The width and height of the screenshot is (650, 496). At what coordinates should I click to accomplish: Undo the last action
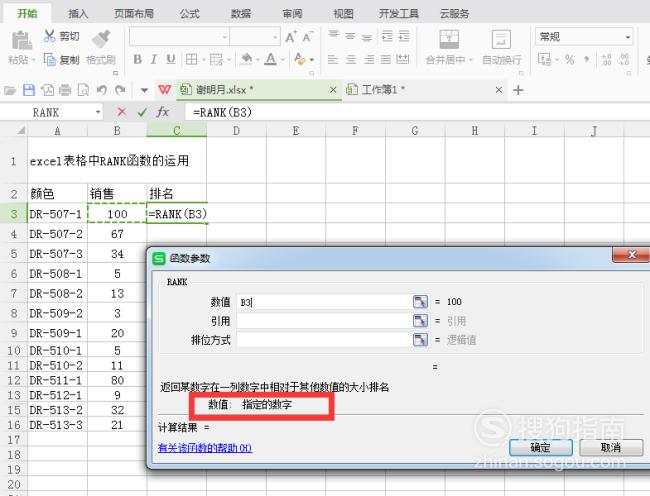pos(102,90)
